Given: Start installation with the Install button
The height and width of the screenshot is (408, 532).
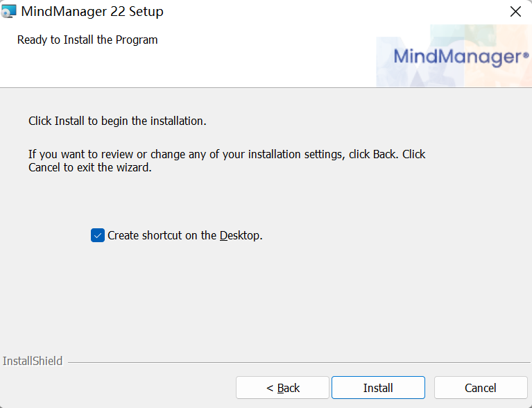Looking at the screenshot, I should (378, 388).
